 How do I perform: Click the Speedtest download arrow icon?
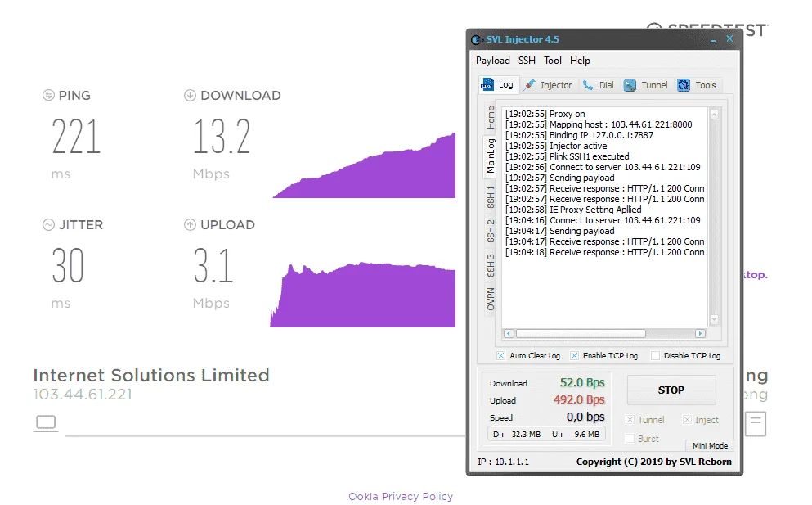[190, 95]
